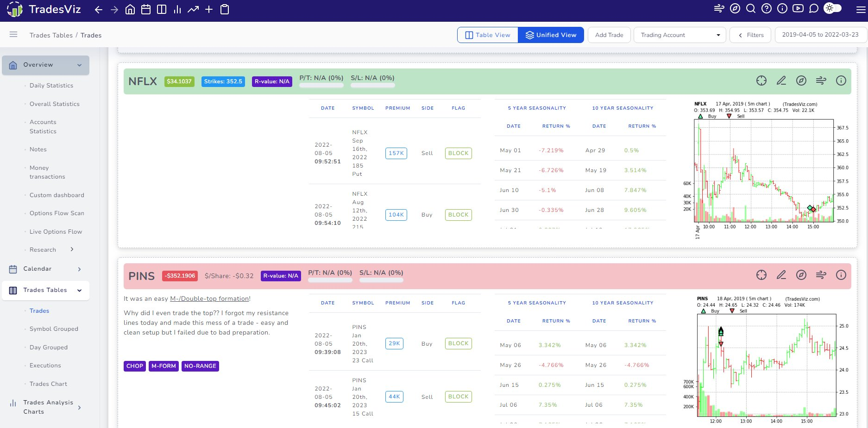Open Custom dashboard in sidebar
The height and width of the screenshot is (428, 868).
[57, 195]
